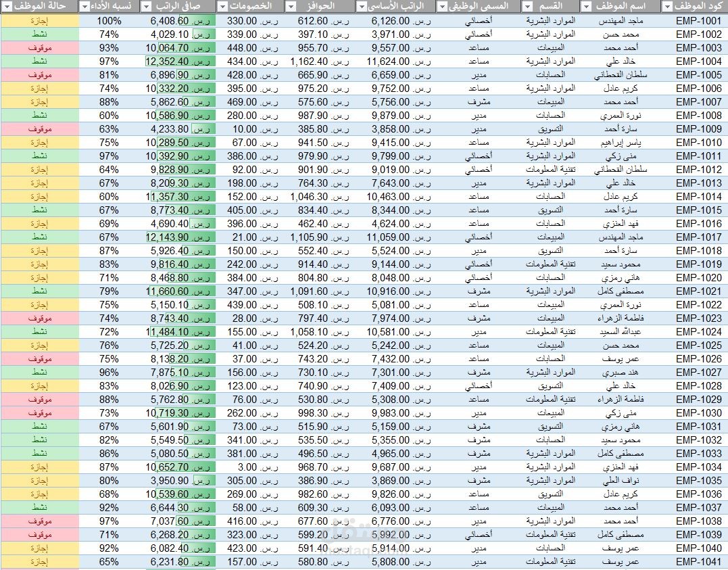Open the filter dropdown for الخصومات column
The height and width of the screenshot is (570, 728).
(222, 7)
